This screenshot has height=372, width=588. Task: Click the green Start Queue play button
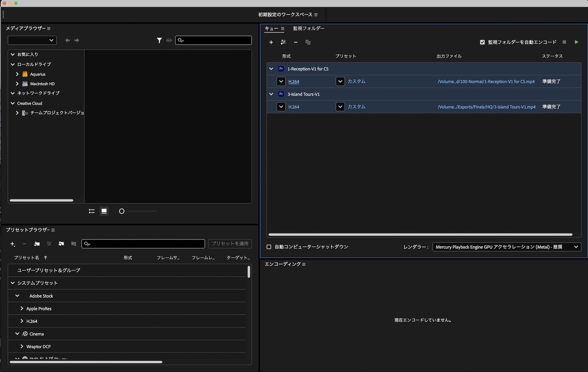point(576,42)
